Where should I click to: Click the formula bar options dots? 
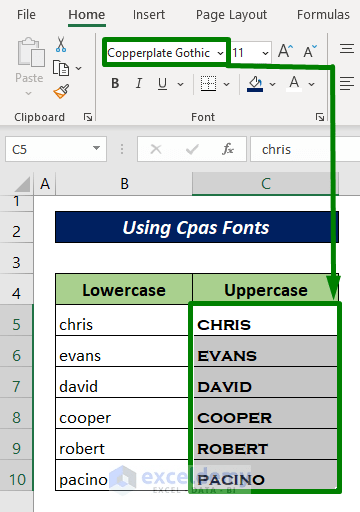tap(122, 149)
